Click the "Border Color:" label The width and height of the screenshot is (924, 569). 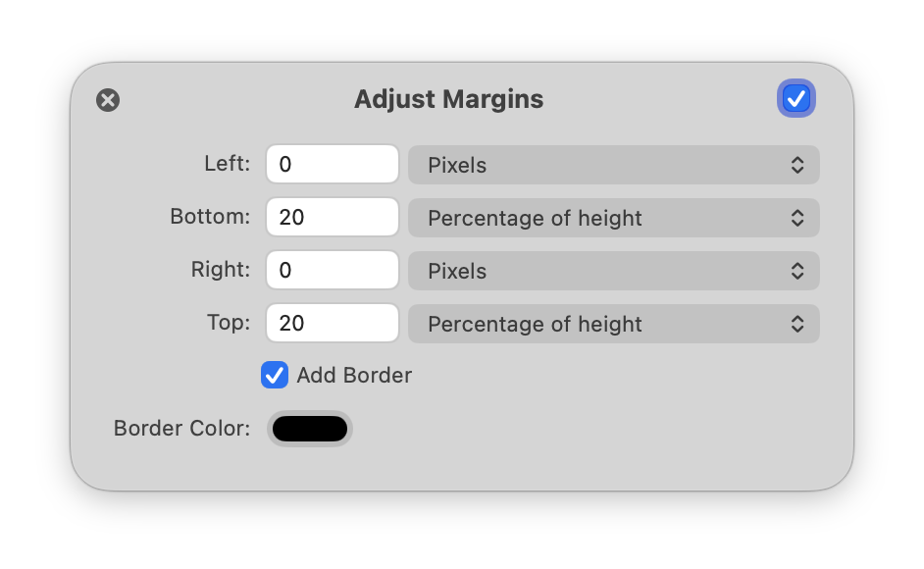coord(182,429)
